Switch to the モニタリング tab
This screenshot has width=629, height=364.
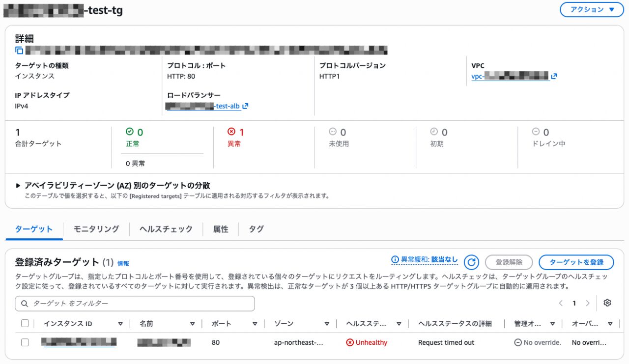coord(96,229)
